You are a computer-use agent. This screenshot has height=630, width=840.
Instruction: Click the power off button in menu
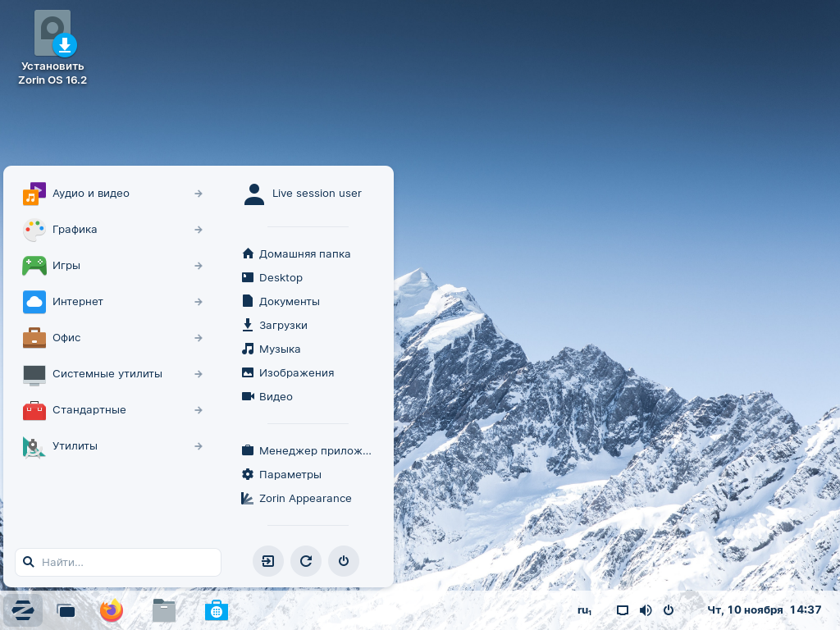[344, 561]
